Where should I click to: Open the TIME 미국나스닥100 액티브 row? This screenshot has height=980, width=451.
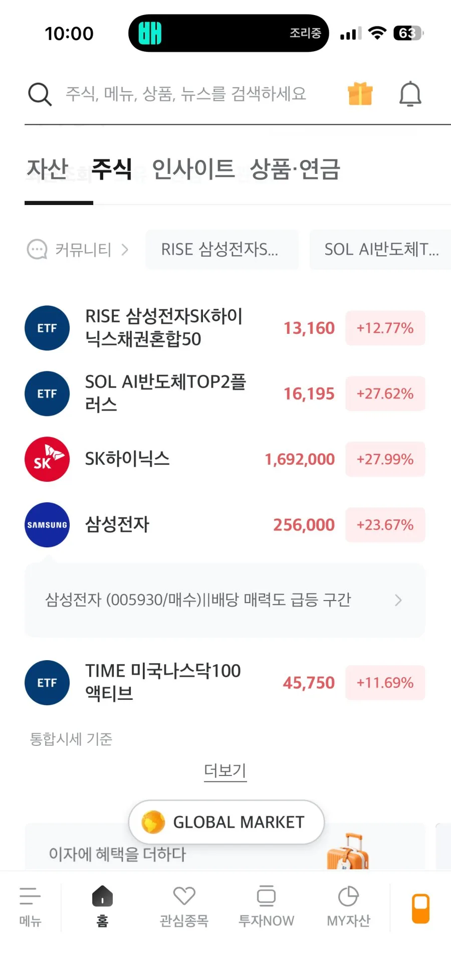[x=225, y=683]
